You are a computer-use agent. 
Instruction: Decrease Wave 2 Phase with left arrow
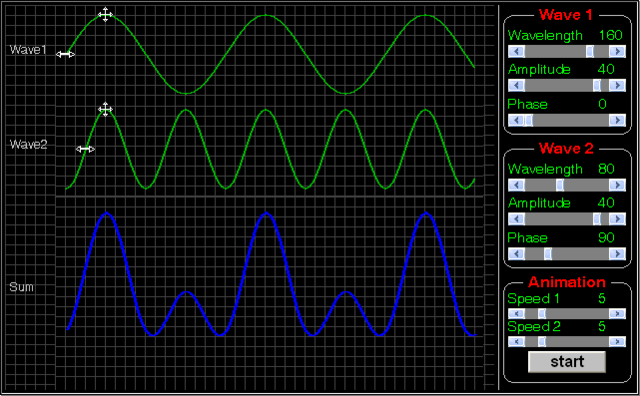click(x=516, y=254)
